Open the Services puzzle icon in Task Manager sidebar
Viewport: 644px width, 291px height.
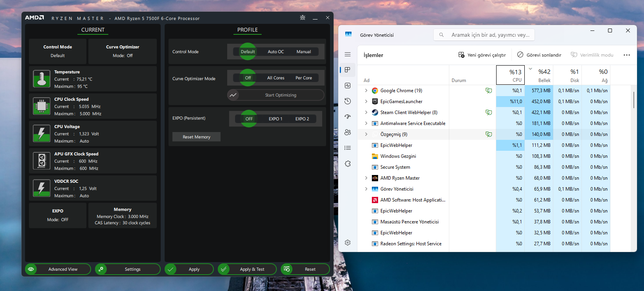pos(348,164)
